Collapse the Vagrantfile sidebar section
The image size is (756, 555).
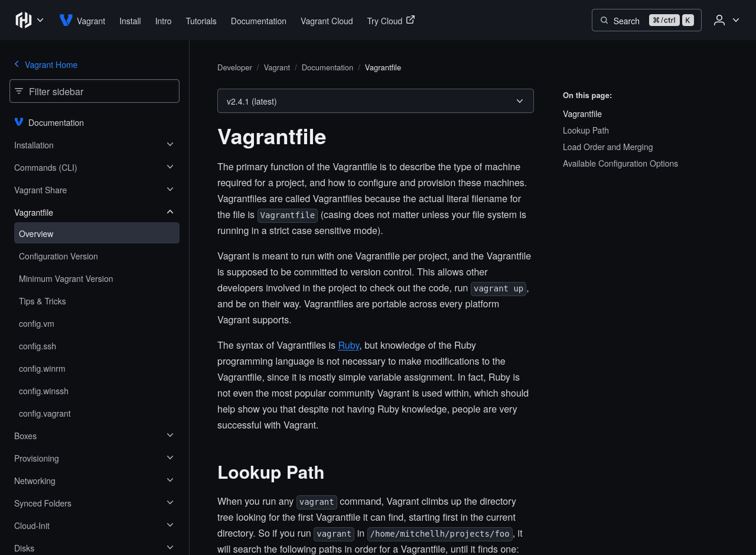point(170,212)
